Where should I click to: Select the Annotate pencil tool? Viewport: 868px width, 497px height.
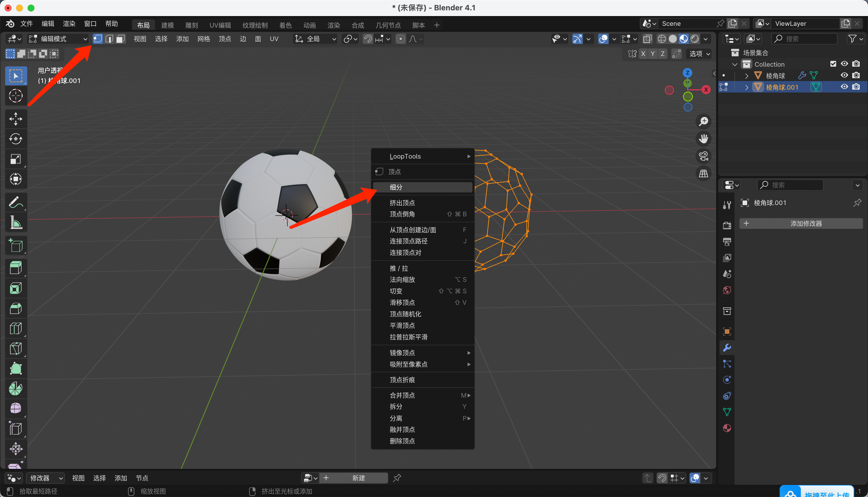click(16, 203)
